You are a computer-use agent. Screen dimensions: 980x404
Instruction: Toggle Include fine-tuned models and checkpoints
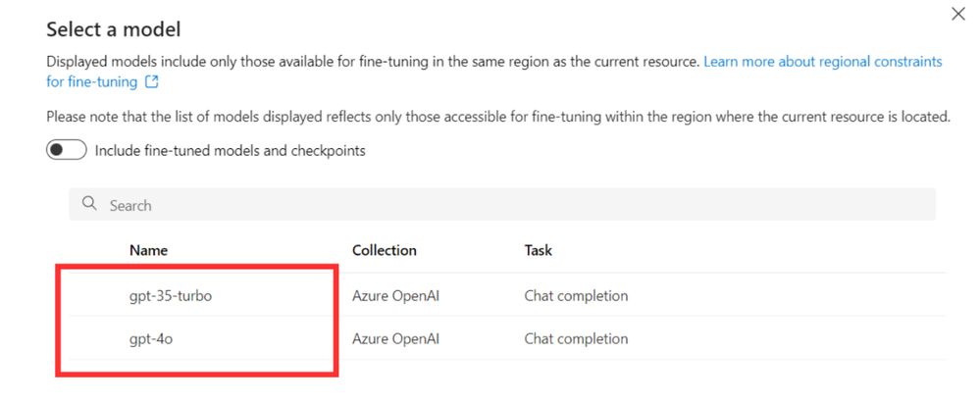coord(67,150)
